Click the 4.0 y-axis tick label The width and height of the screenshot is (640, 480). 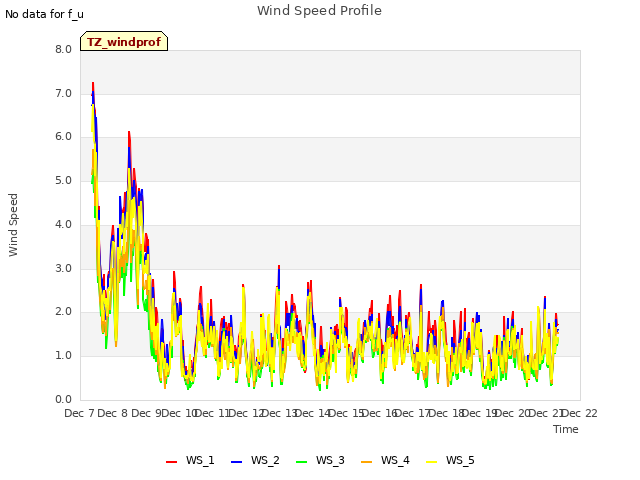pos(63,224)
